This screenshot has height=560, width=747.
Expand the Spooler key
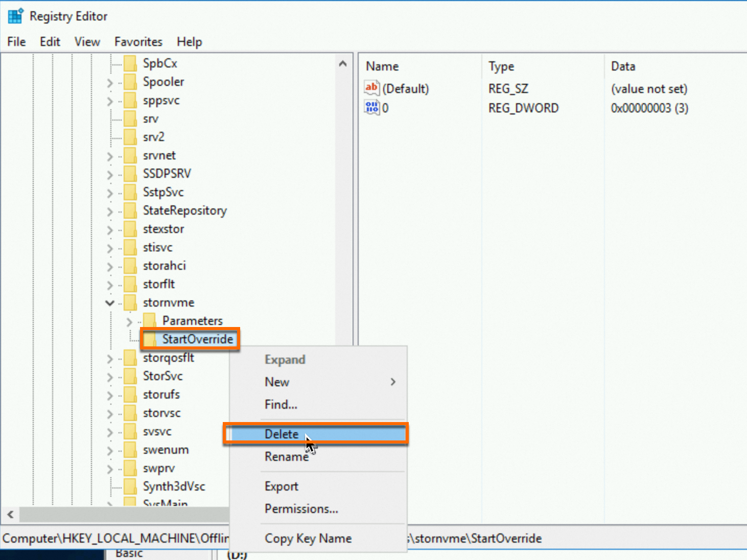point(109,83)
